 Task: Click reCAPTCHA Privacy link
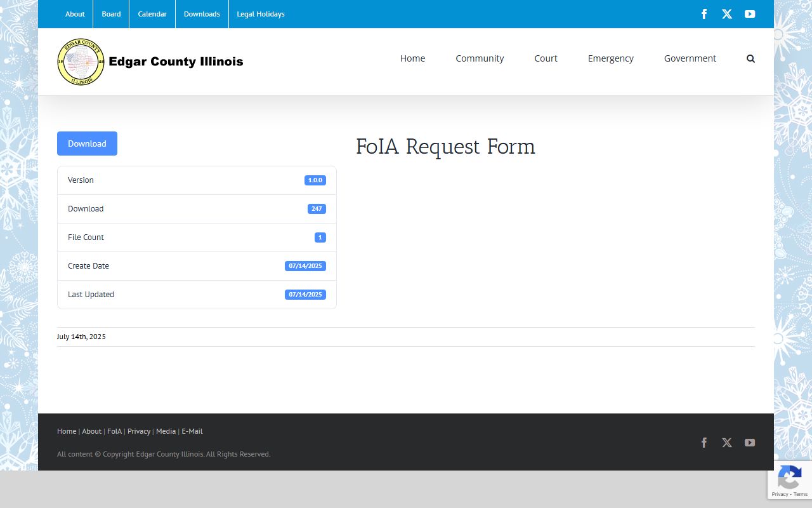[779, 494]
